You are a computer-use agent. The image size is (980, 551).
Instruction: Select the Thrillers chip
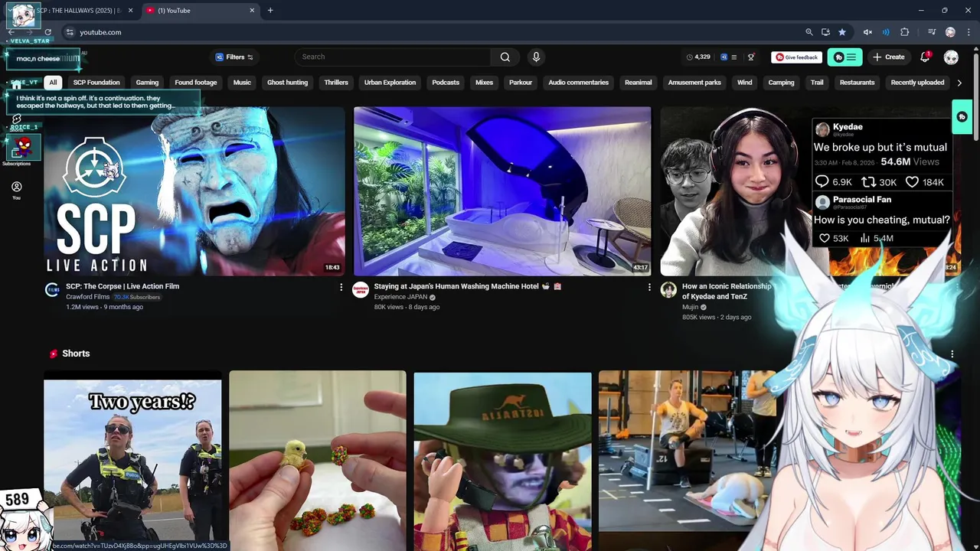pos(336,83)
